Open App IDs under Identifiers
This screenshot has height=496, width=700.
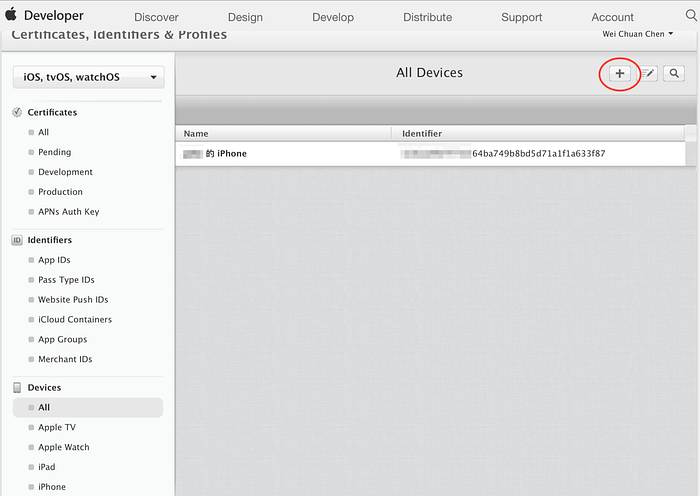click(54, 260)
